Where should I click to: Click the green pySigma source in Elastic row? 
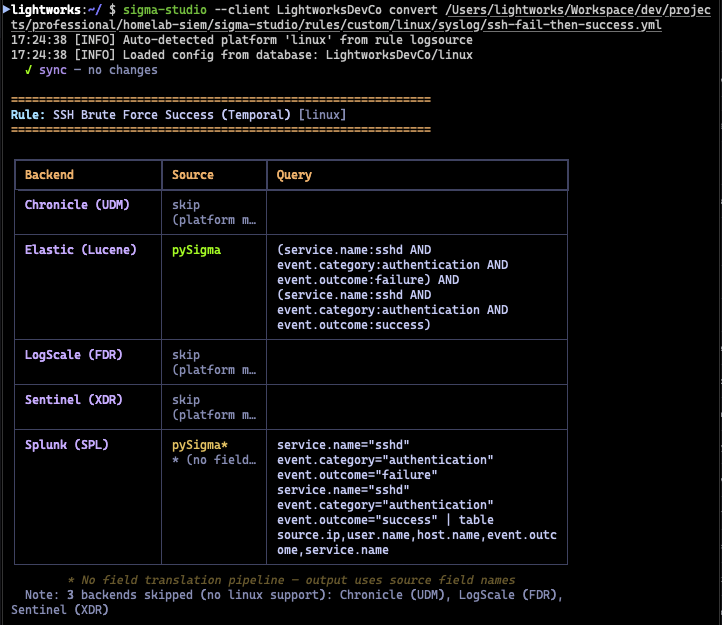[x=197, y=249]
